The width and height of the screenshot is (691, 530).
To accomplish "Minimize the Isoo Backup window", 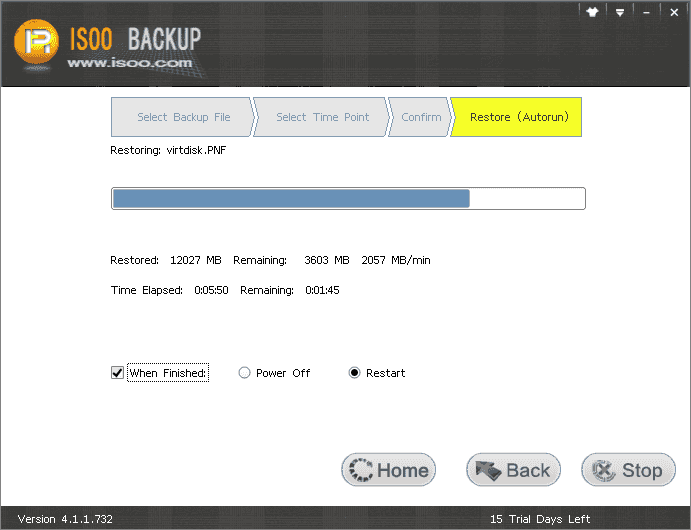I will pyautogui.click(x=649, y=13).
